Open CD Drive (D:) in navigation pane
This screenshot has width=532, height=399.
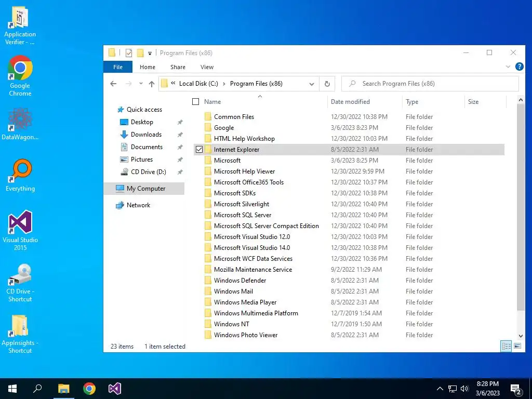(x=143, y=171)
